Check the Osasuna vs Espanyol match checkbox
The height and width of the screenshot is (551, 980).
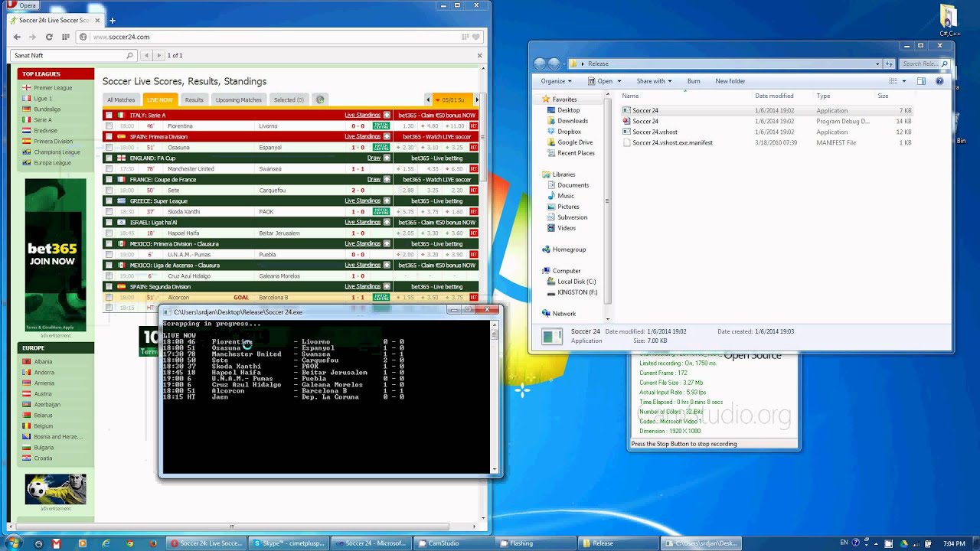coord(109,147)
